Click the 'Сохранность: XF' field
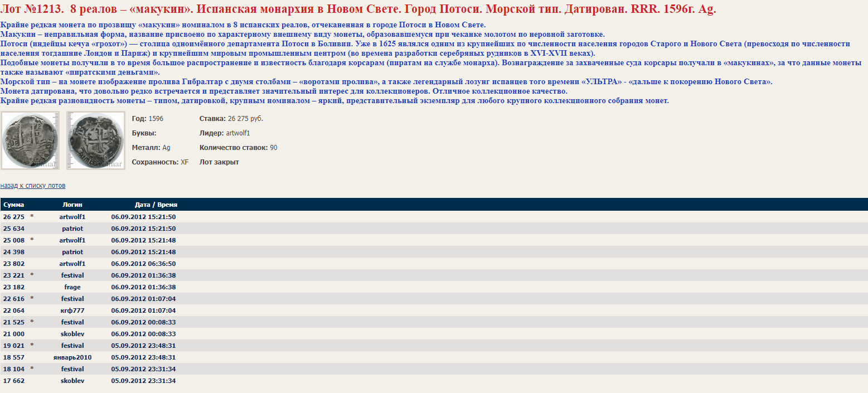The height and width of the screenshot is (393, 868). pos(160,162)
